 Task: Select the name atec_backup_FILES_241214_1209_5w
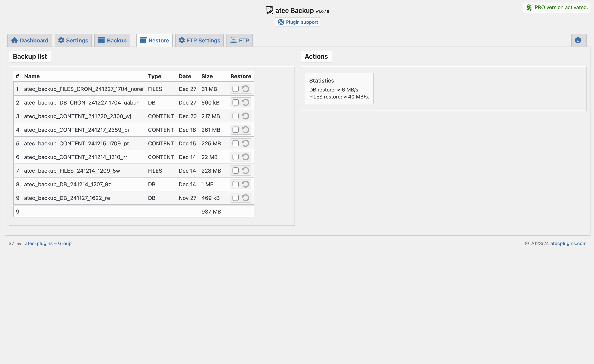click(72, 171)
